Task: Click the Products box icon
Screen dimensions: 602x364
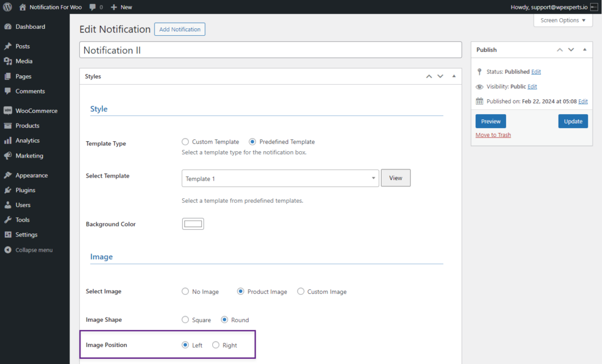Action: [x=8, y=126]
